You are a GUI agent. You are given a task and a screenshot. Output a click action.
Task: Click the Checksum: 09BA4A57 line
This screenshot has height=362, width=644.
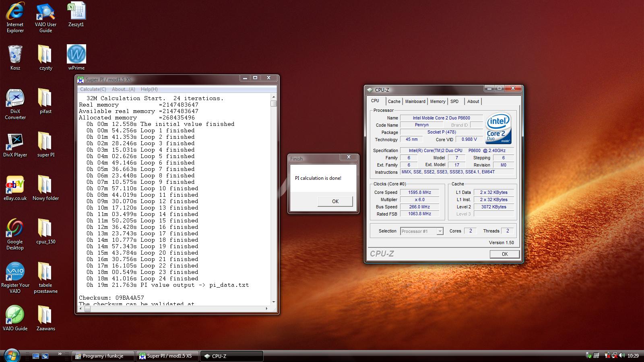click(111, 298)
